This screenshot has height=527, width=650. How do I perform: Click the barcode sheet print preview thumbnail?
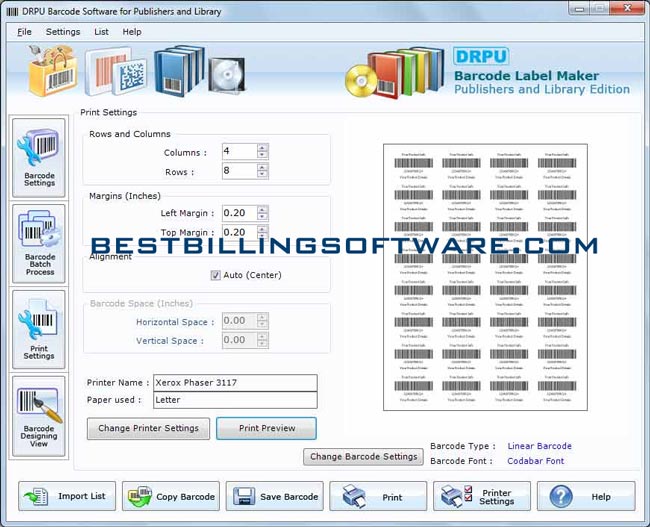[x=485, y=277]
